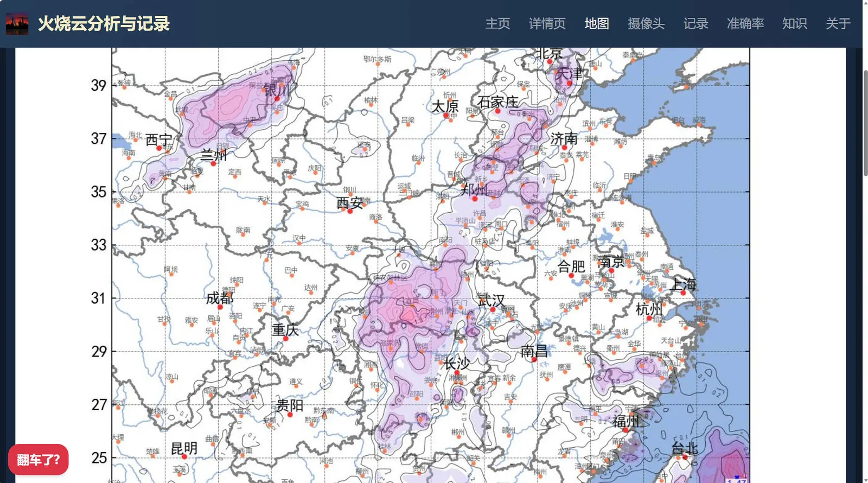Viewport: 868px width, 483px height.
Task: Go to the 详情页 details page
Action: 547,24
